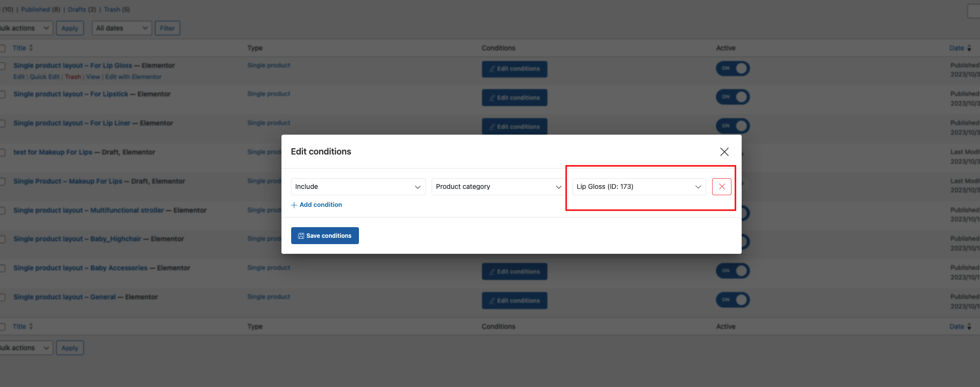Edit conditions for the General layout
The image size is (980, 387).
coord(514,300)
